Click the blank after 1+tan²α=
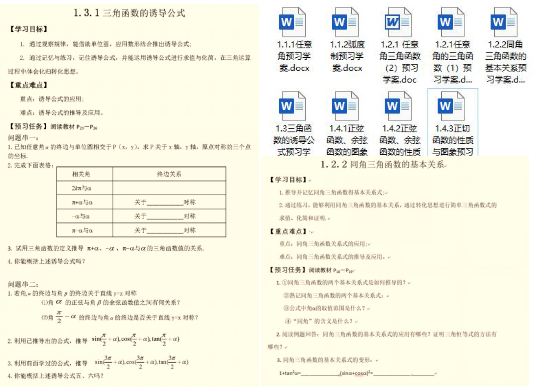Screen dimensions: 537x388 coord(320,373)
